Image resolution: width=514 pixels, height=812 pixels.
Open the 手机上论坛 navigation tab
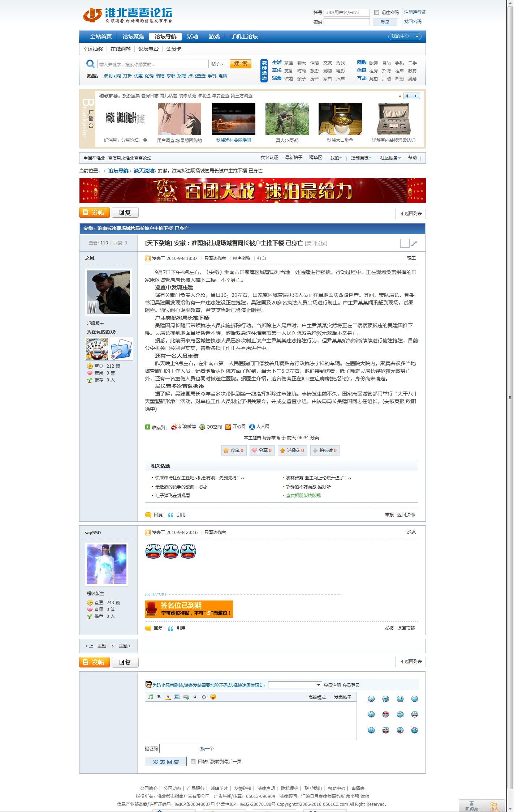[244, 37]
